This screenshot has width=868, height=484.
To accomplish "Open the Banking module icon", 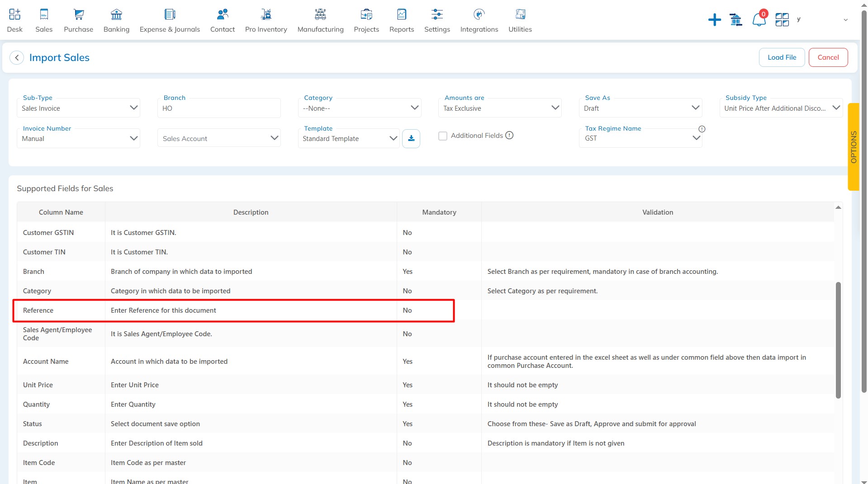I will click(x=116, y=14).
